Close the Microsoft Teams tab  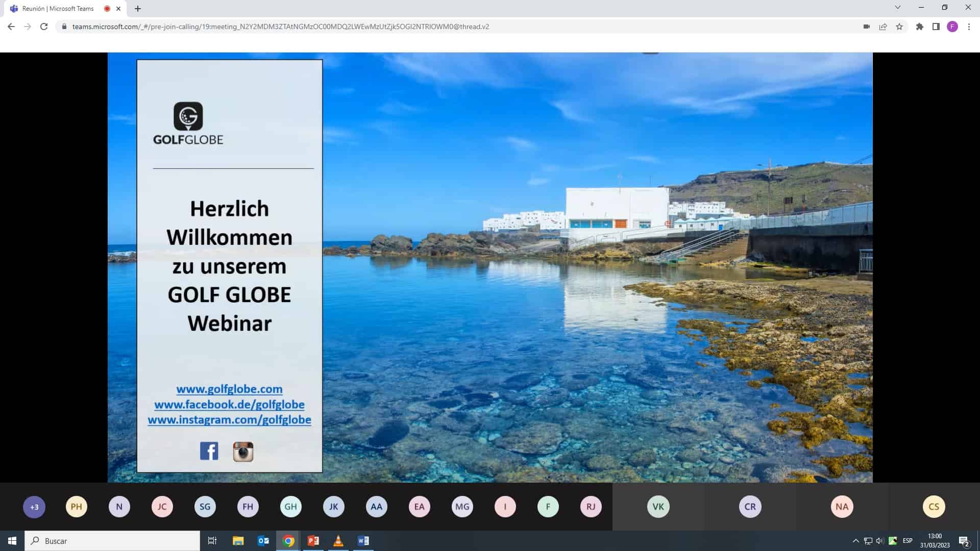pyautogui.click(x=118, y=9)
